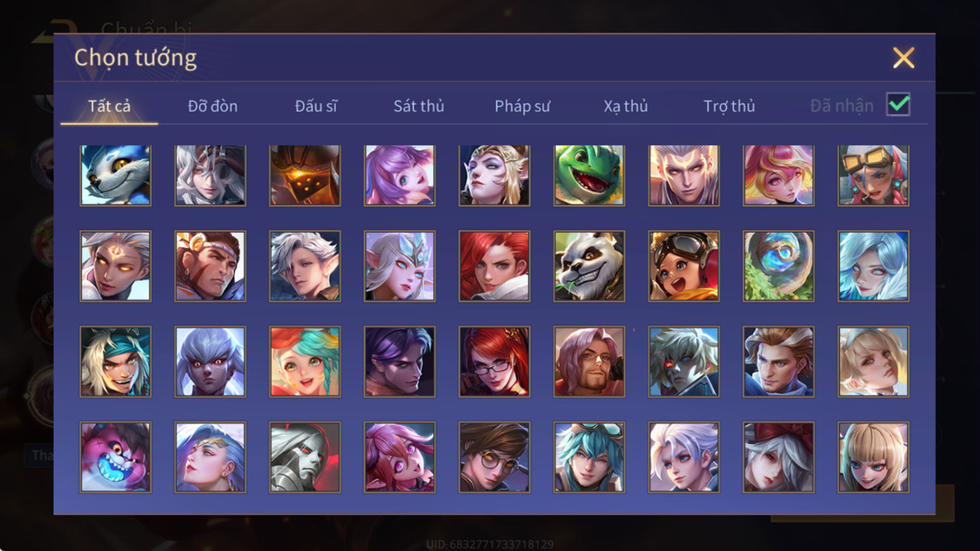Image resolution: width=980 pixels, height=551 pixels.
Task: Switch to the Sát thủ tab
Action: pyautogui.click(x=418, y=106)
